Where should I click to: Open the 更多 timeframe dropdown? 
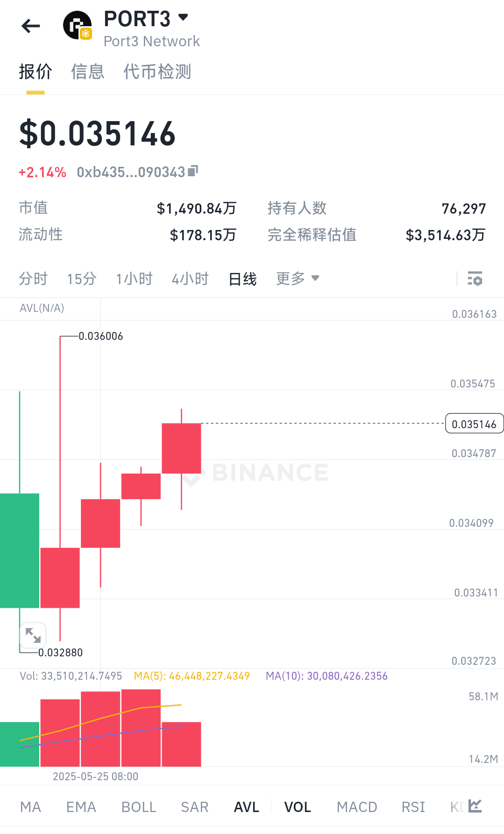(x=298, y=279)
